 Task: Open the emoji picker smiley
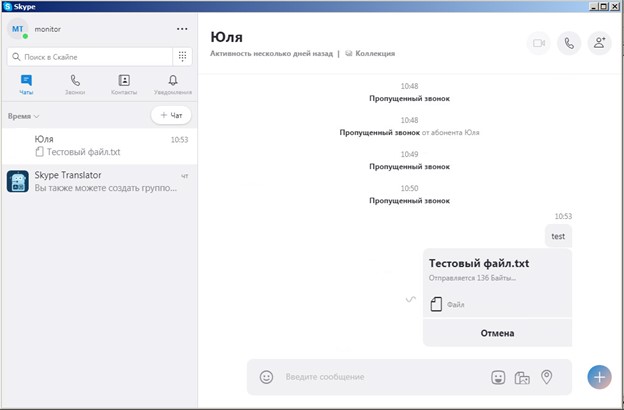pos(266,377)
